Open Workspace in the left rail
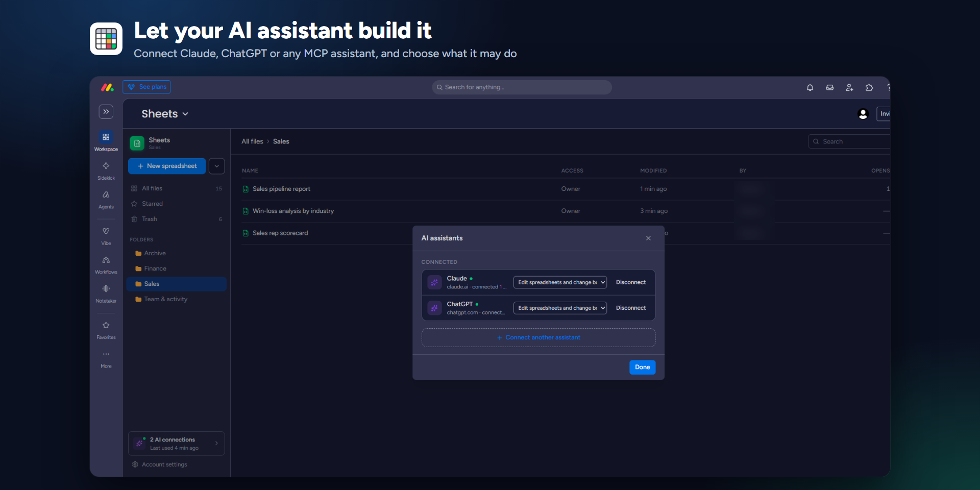 (x=106, y=141)
